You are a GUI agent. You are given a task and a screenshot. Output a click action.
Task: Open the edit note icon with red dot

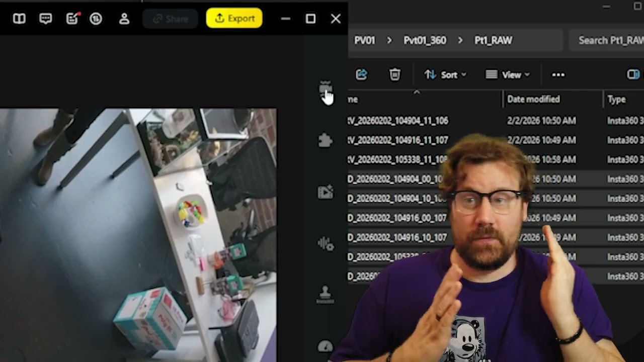point(72,18)
